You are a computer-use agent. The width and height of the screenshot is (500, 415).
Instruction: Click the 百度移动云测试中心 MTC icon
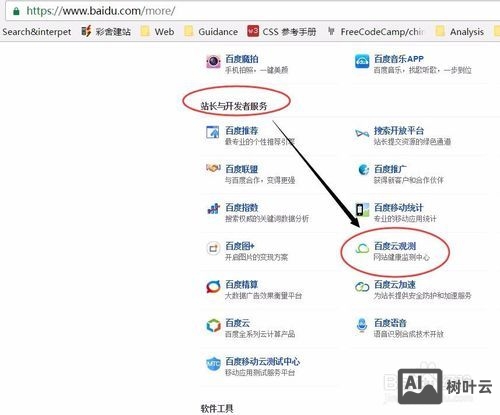213,364
